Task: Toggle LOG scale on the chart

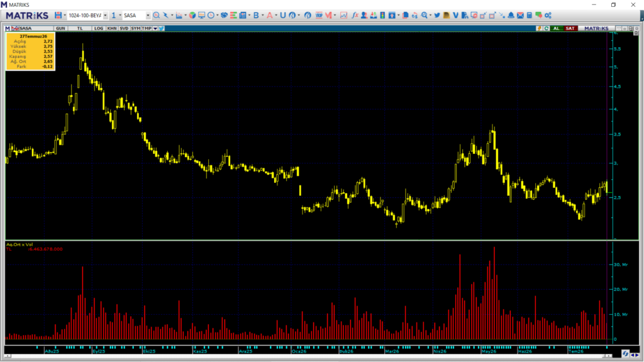Action: pos(99,28)
